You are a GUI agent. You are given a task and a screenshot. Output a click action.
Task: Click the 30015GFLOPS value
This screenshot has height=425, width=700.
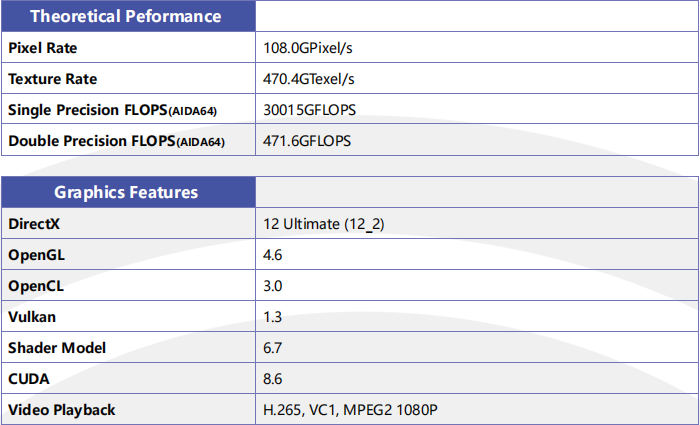[309, 110]
